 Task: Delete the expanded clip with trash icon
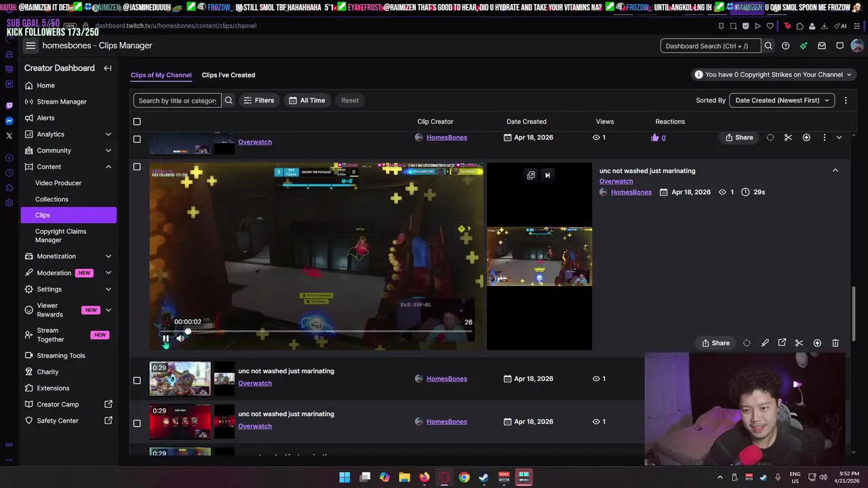(x=835, y=343)
